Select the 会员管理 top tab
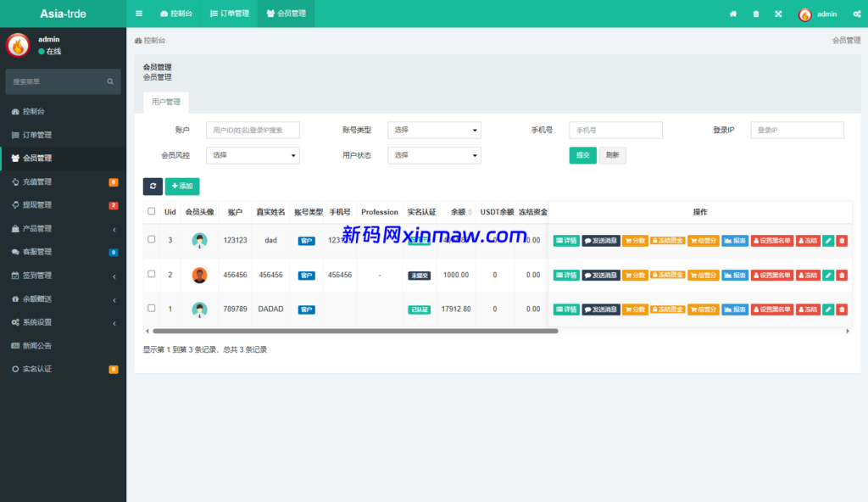The height and width of the screenshot is (502, 868). pyautogui.click(x=287, y=14)
